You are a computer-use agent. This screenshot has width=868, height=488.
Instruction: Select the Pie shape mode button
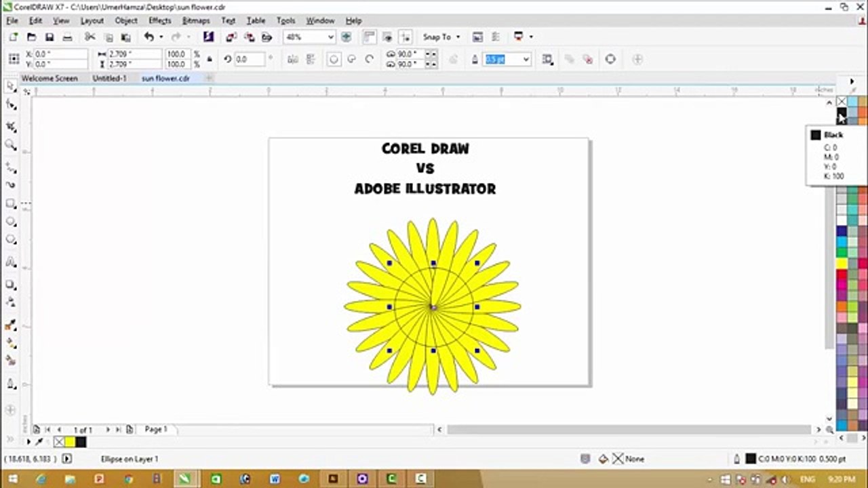coord(351,60)
